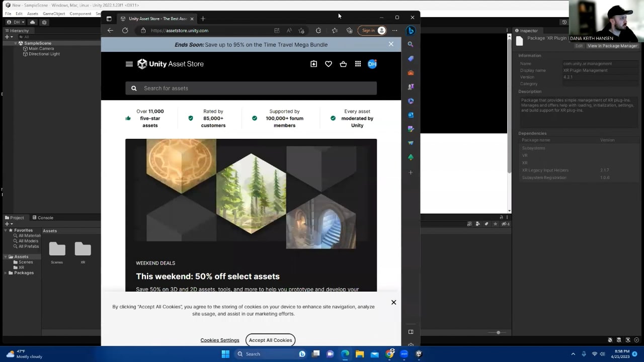Open Edge sidebar search magnifier icon
644x362 pixels.
coord(411,44)
